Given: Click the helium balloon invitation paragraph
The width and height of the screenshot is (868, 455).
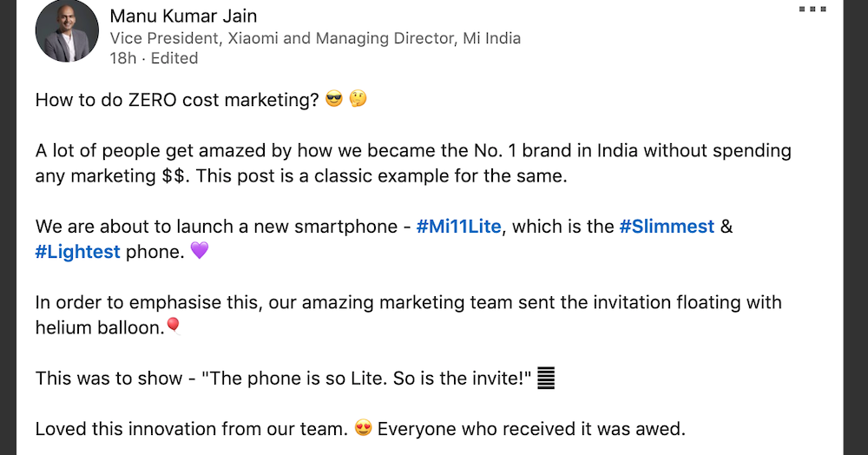Looking at the screenshot, I should pyautogui.click(x=408, y=303).
